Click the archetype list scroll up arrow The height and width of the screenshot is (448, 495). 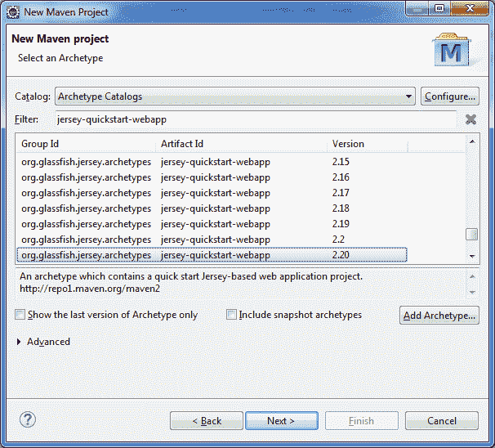(472, 141)
